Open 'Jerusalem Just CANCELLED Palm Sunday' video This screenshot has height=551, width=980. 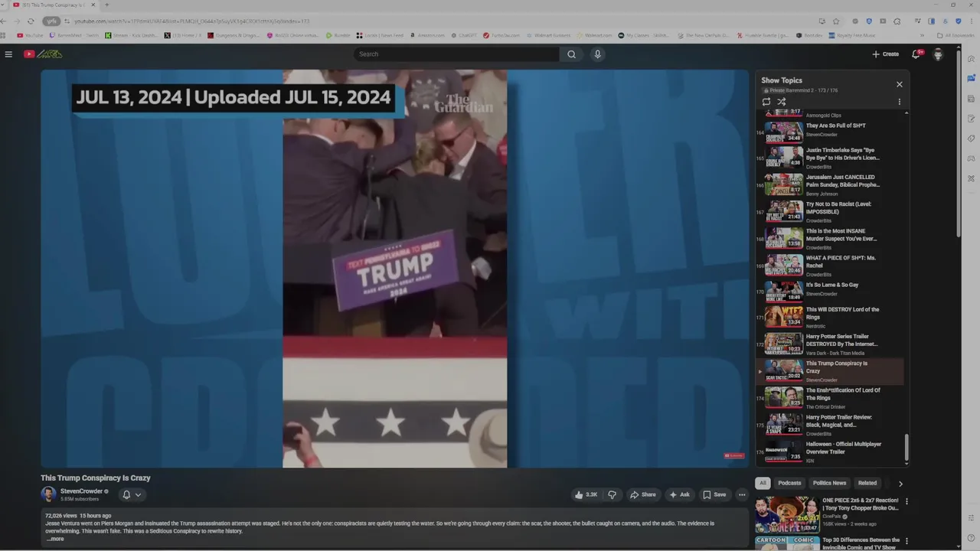830,184
